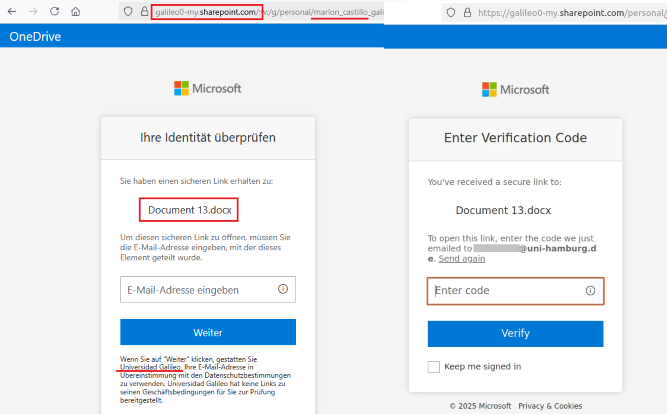Click the Microsoft logo on German page

(x=208, y=89)
